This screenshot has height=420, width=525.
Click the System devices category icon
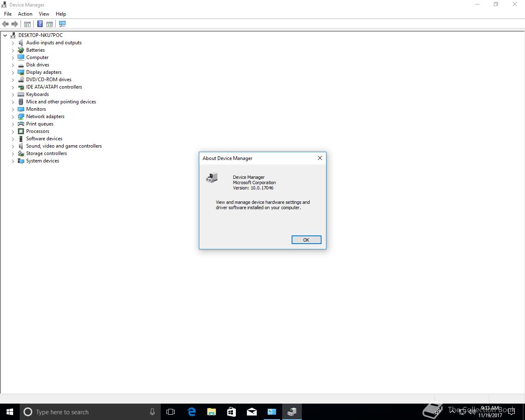tap(21, 161)
